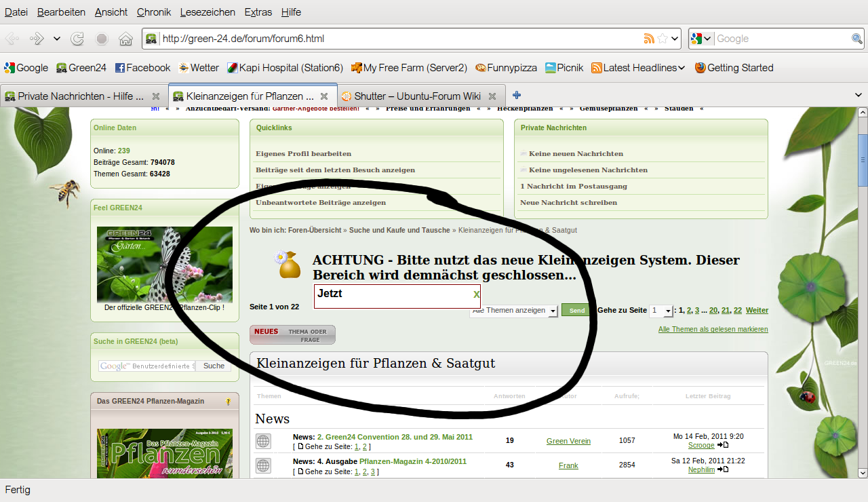The height and width of the screenshot is (502, 868).
Task: Click the browser reload button
Action: pyautogui.click(x=77, y=39)
